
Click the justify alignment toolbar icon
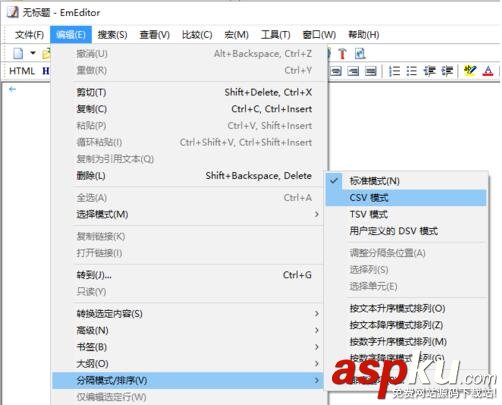[371, 71]
